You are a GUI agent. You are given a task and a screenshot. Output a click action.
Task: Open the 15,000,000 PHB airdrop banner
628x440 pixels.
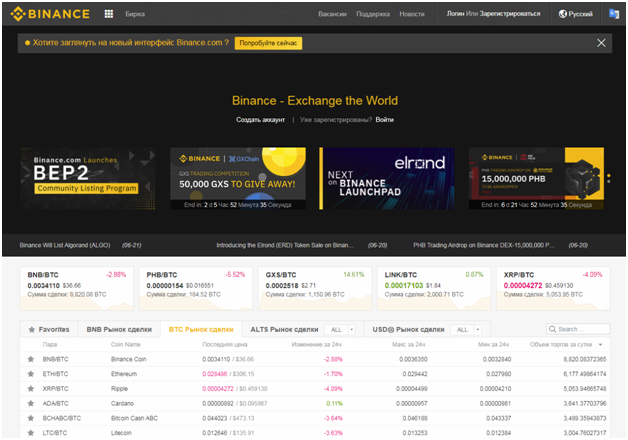pos(536,179)
